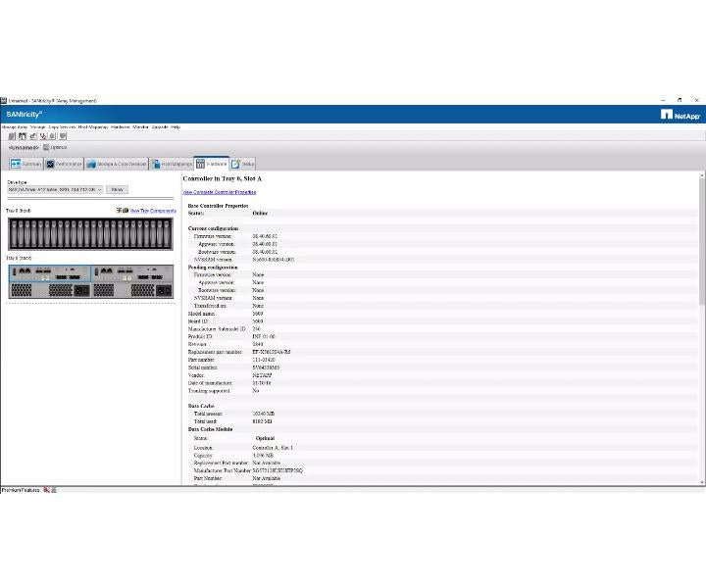Click the Premium Features label in status bar
Viewport: 706px width, 588px height.
[x=21, y=490]
